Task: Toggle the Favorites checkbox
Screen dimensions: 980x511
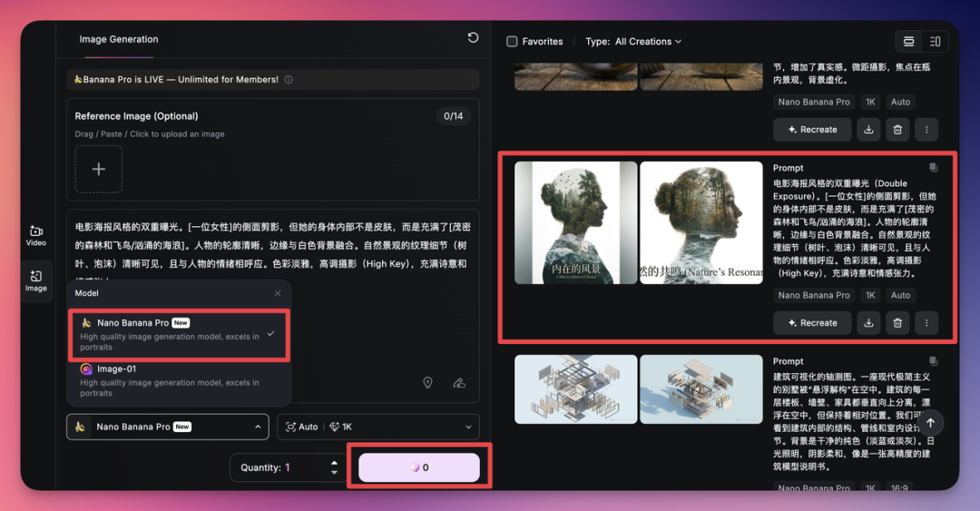Action: [512, 41]
